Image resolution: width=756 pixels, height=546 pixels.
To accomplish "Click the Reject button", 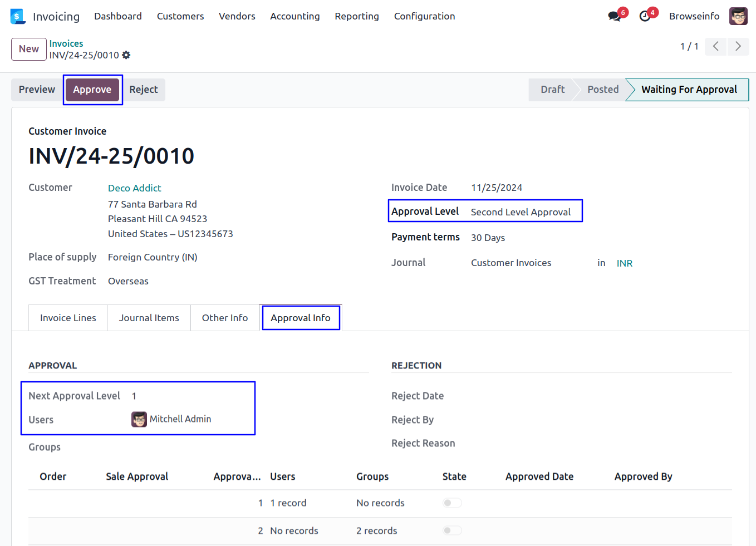I will pos(144,90).
